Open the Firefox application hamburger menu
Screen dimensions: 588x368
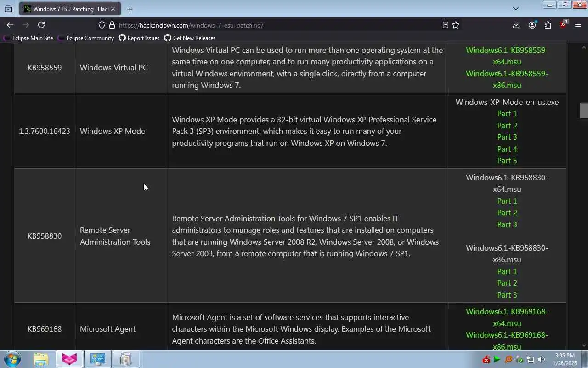point(578,25)
